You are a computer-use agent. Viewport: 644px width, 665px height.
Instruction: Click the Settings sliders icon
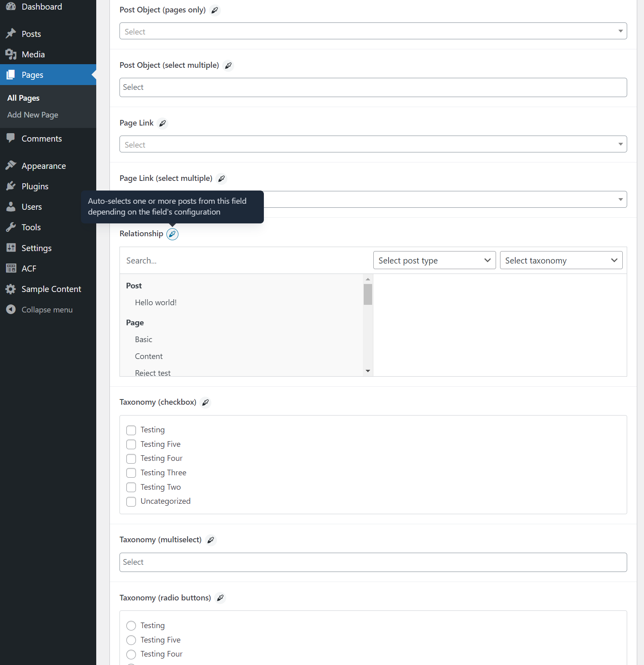click(x=11, y=248)
